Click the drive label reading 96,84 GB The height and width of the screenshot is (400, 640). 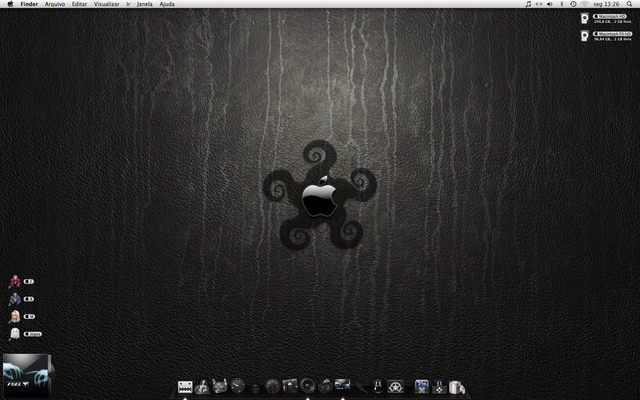point(612,39)
